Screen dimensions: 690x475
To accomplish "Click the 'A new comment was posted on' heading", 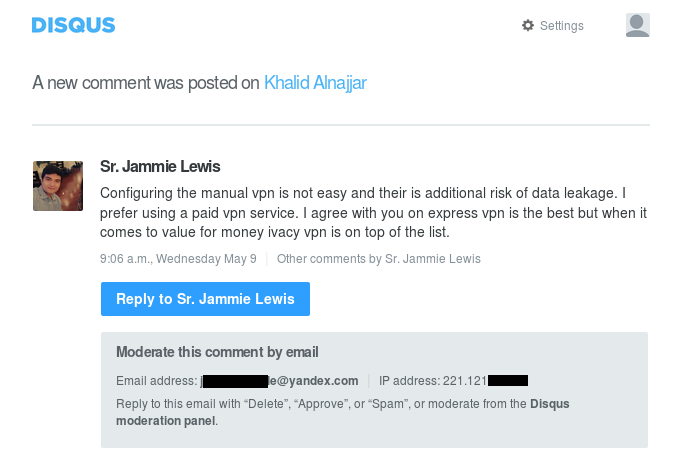I will click(146, 83).
